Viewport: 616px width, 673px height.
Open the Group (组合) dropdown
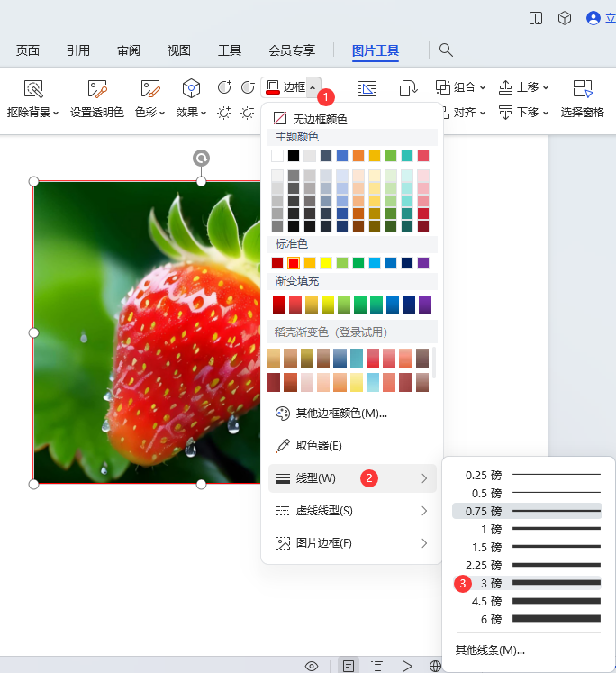460,87
